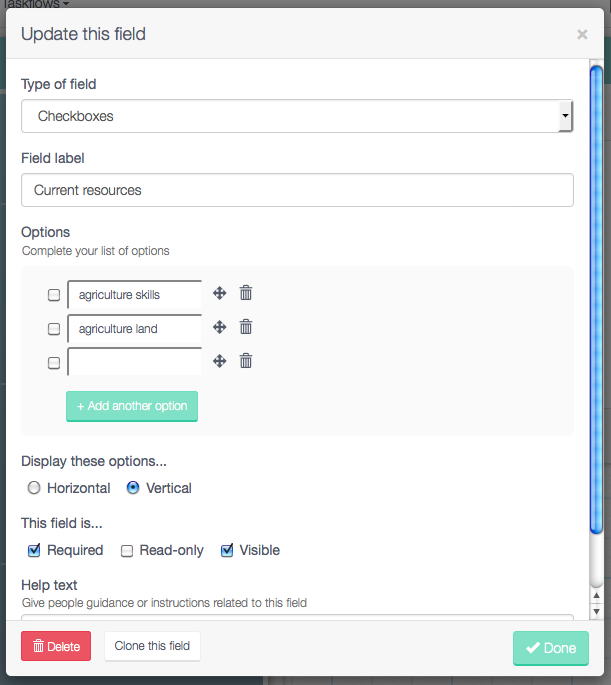Remove agriculture land option with trash icon
The width and height of the screenshot is (611, 685).
246,327
